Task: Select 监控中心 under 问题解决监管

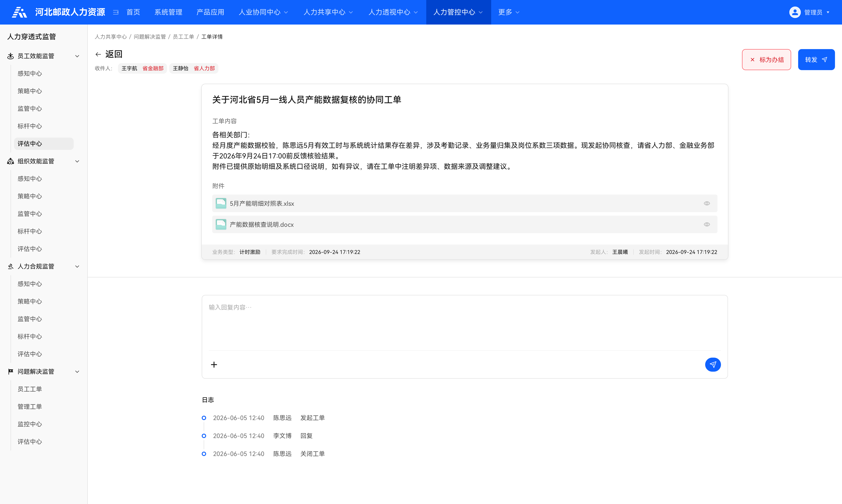Action: click(x=30, y=424)
